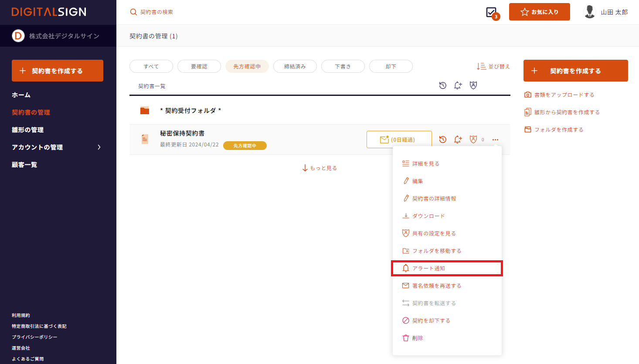
Task: Click the 契約受付フォルダ folder icon
Action: (145, 110)
